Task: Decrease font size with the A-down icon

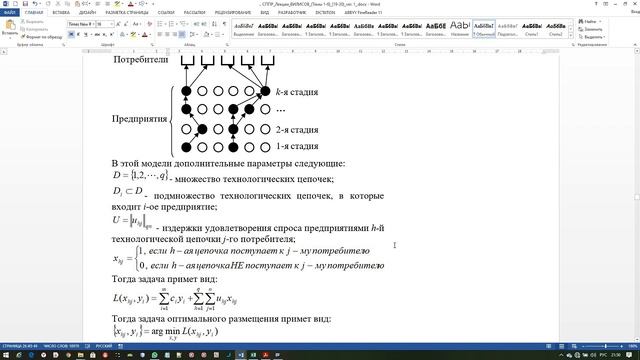Action: (x=126, y=24)
